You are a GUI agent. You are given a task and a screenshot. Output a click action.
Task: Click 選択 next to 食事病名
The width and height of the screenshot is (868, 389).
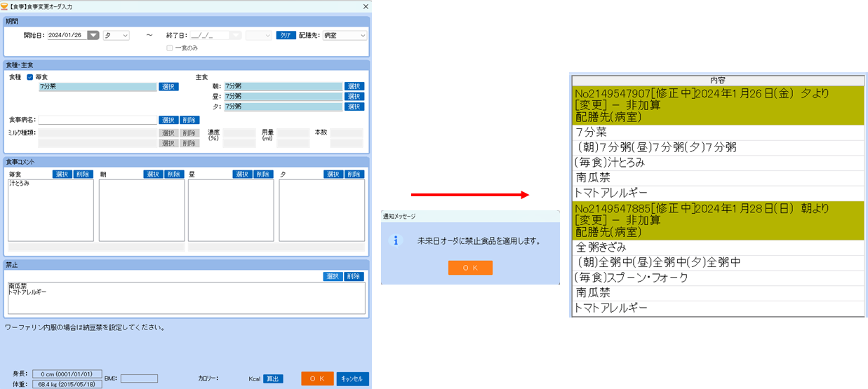tap(168, 120)
